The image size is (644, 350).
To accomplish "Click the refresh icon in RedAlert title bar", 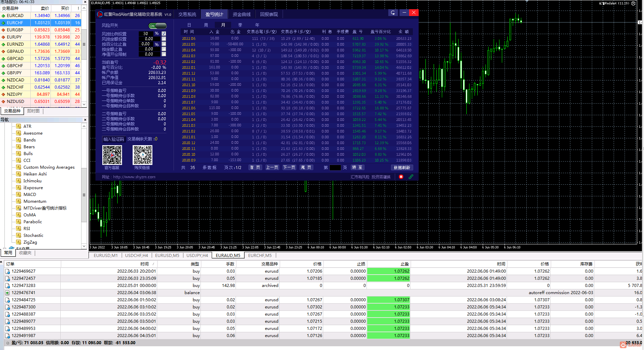I will coord(393,13).
